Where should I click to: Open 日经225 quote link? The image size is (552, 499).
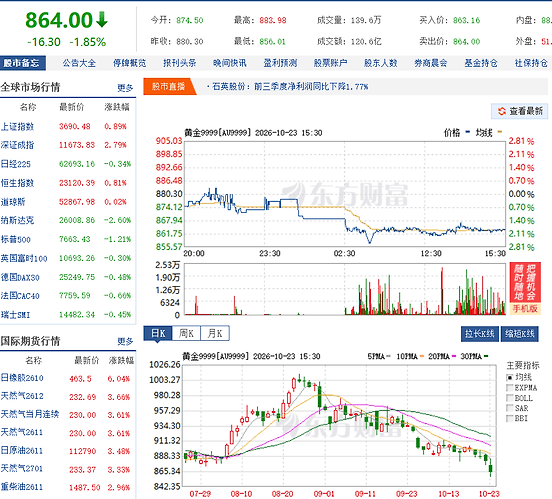click(15, 164)
